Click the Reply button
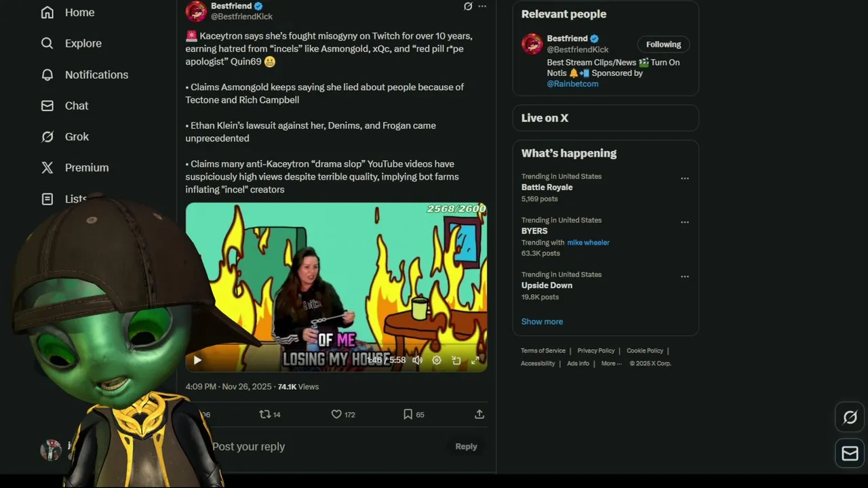 point(466,447)
